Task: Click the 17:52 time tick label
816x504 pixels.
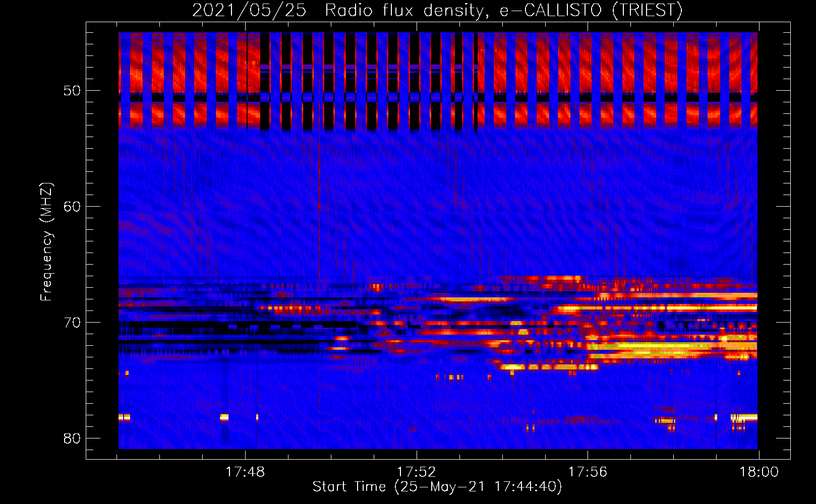Action: 416,472
